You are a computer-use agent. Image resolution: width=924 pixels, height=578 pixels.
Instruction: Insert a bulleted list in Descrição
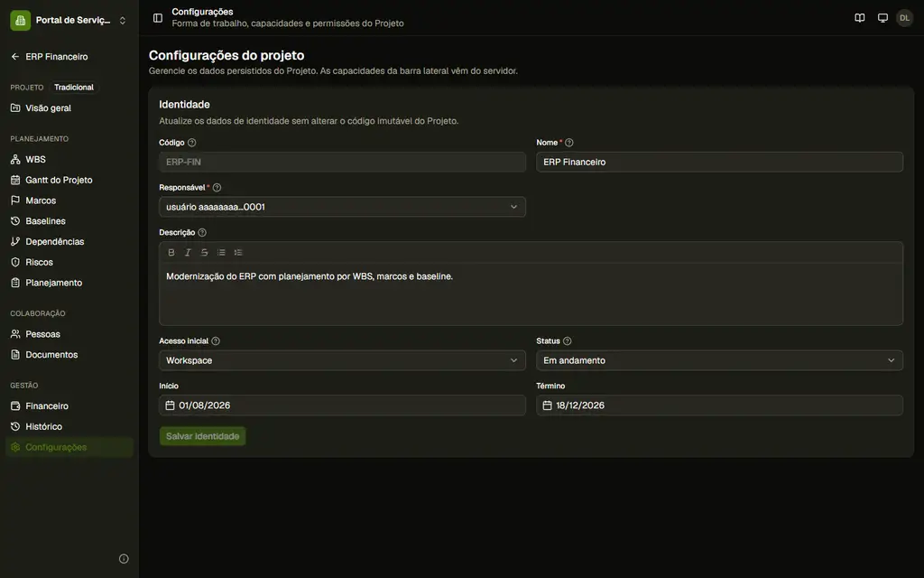click(221, 253)
